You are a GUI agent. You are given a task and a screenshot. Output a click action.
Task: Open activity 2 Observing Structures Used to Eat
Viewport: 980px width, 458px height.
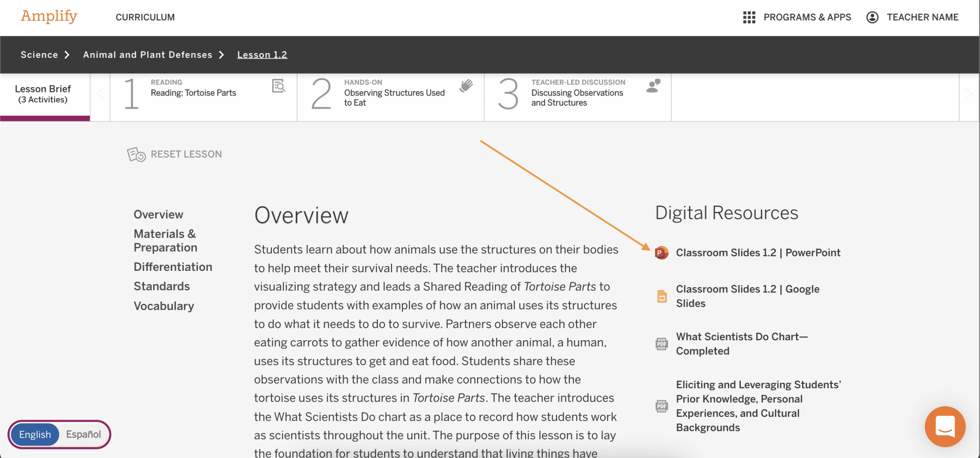[x=394, y=98]
